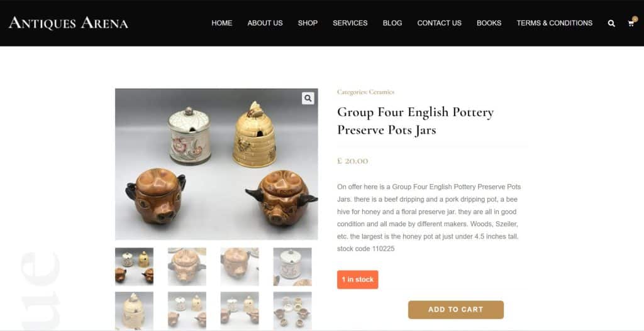Click the main product image
644x331 pixels.
tap(216, 164)
